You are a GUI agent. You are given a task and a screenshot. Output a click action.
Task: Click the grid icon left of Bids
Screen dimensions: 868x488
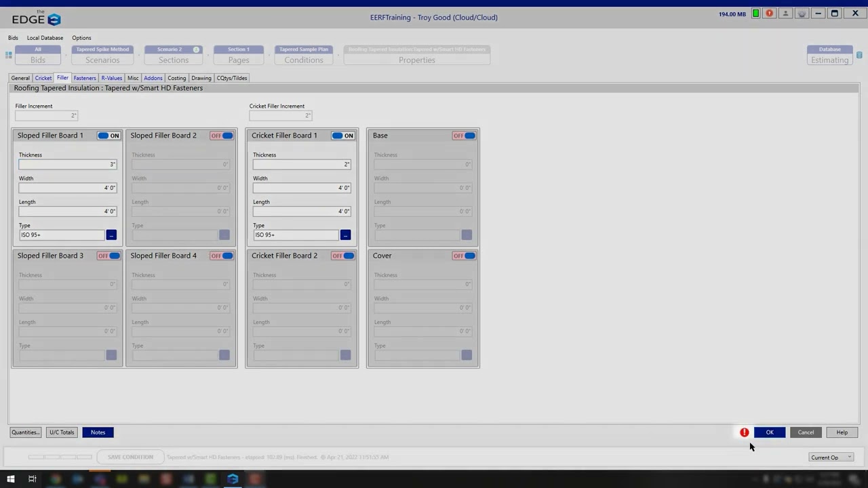point(9,55)
